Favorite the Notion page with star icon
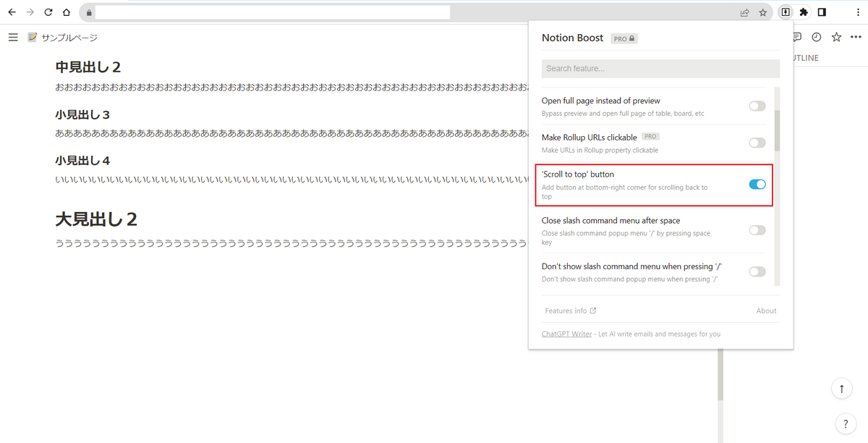The height and width of the screenshot is (443, 868). tap(836, 37)
